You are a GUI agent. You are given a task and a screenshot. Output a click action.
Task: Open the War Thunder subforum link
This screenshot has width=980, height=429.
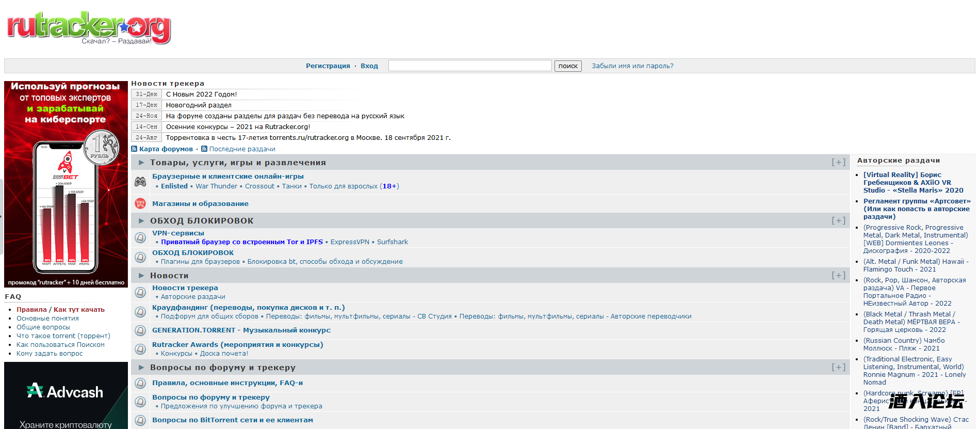[216, 186]
